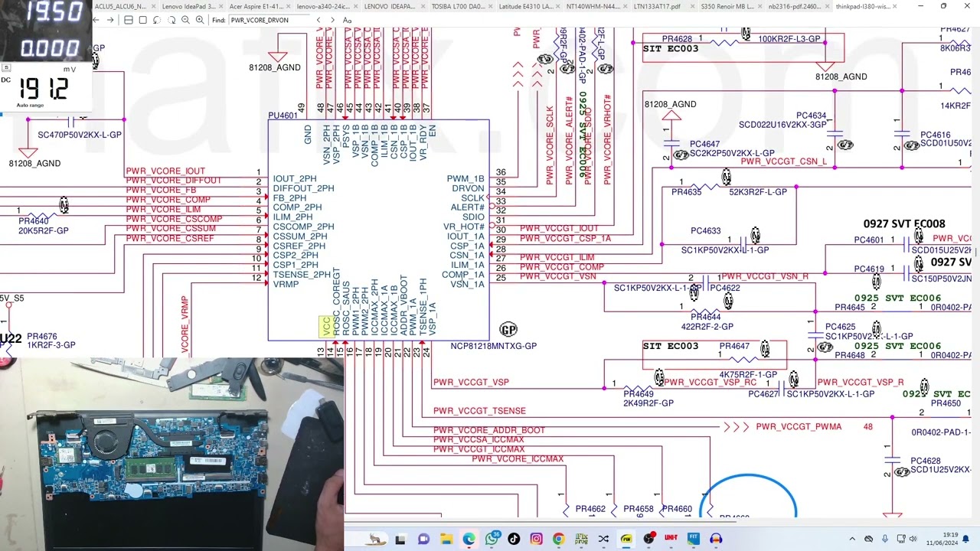This screenshot has height=551, width=980.
Task: Click the highlighted VCC pin label
Action: coord(326,327)
